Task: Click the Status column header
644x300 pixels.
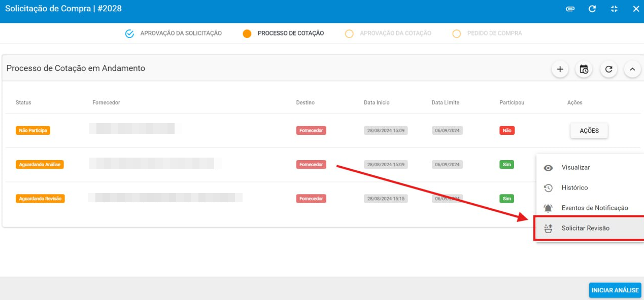Action: coord(23,102)
